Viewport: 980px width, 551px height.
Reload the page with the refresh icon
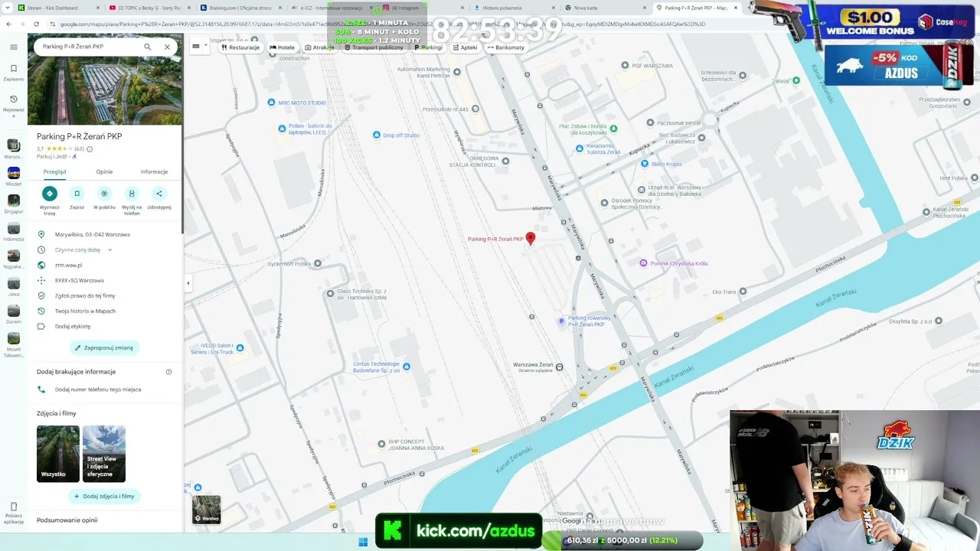click(x=36, y=24)
